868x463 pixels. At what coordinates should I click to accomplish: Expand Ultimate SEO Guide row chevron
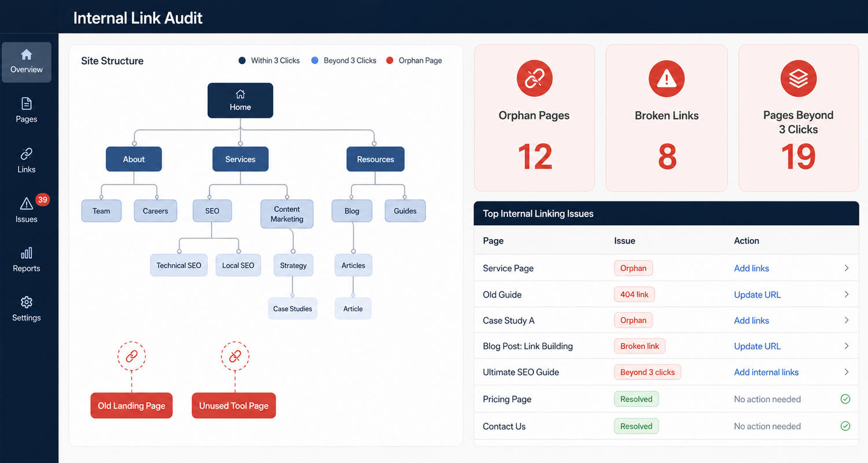coord(847,372)
